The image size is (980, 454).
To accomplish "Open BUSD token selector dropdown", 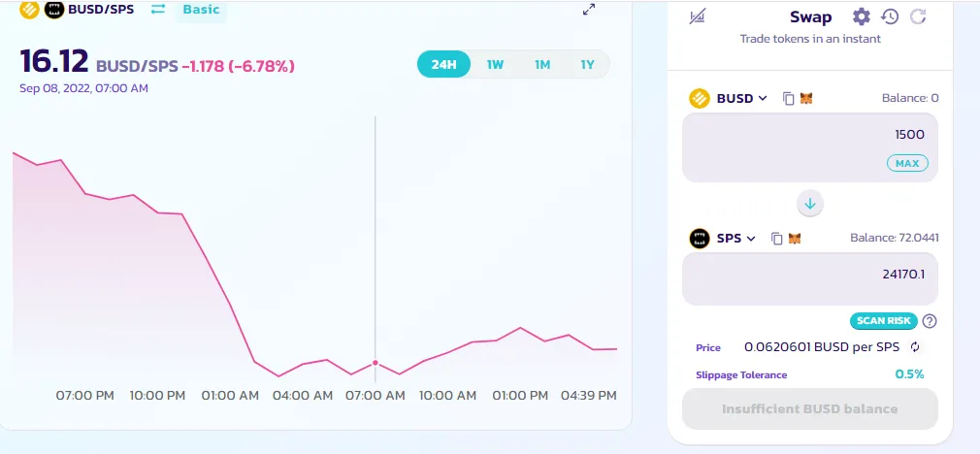I will coord(728,99).
